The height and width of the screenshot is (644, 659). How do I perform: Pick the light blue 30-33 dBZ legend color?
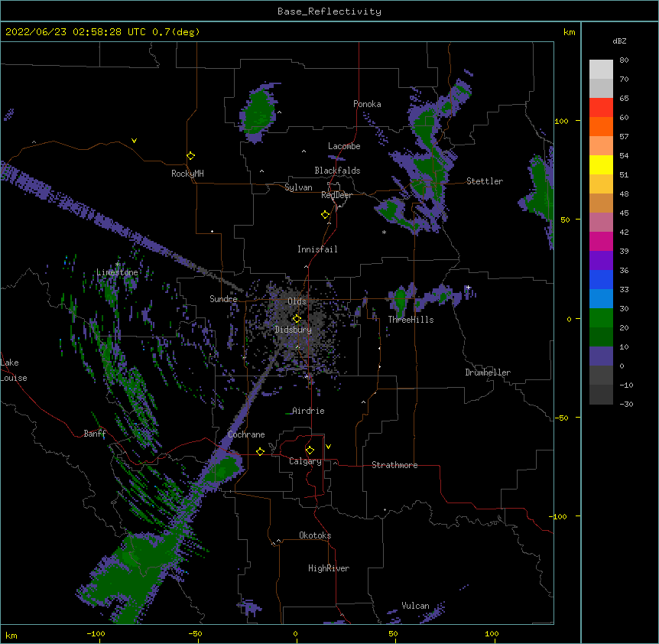click(601, 299)
